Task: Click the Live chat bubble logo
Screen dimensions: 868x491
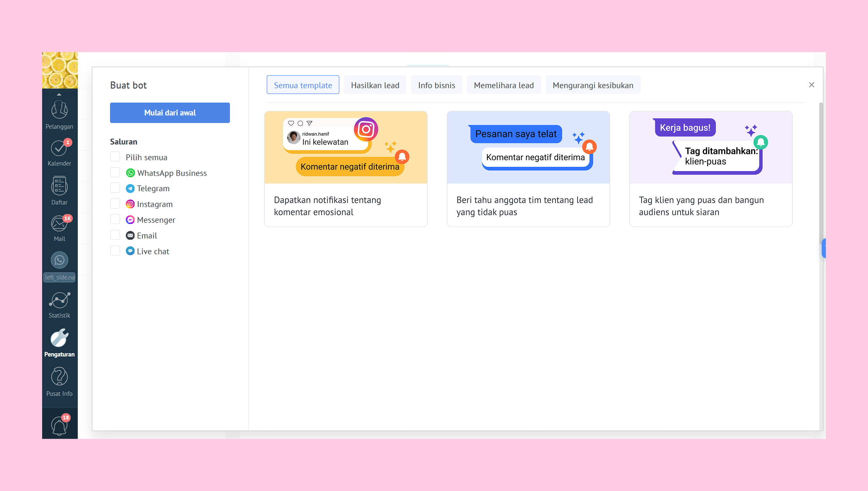Action: click(130, 251)
